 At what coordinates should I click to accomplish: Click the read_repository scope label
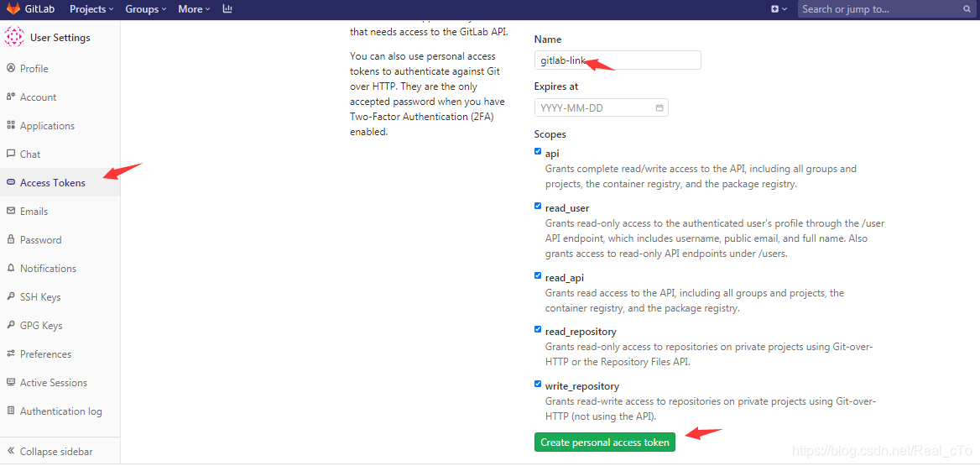click(x=581, y=331)
